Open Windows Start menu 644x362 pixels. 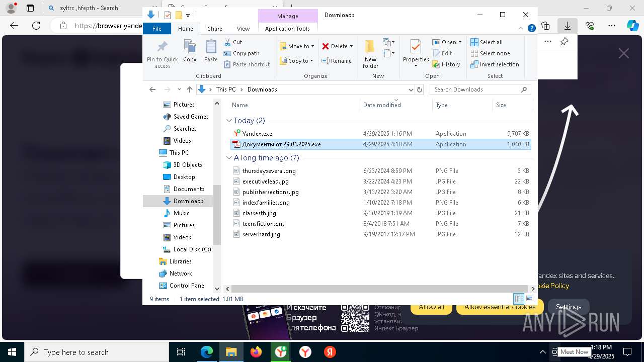tap(12, 352)
